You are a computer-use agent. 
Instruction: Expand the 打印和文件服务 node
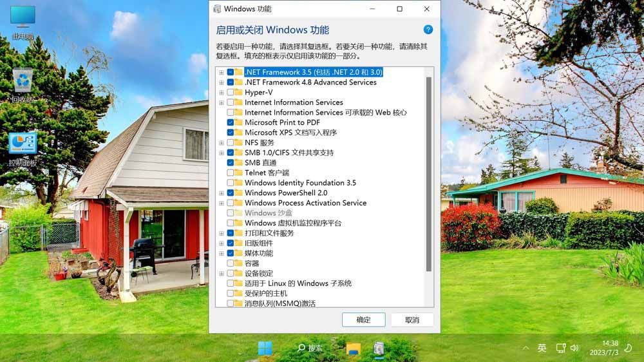[222, 233]
